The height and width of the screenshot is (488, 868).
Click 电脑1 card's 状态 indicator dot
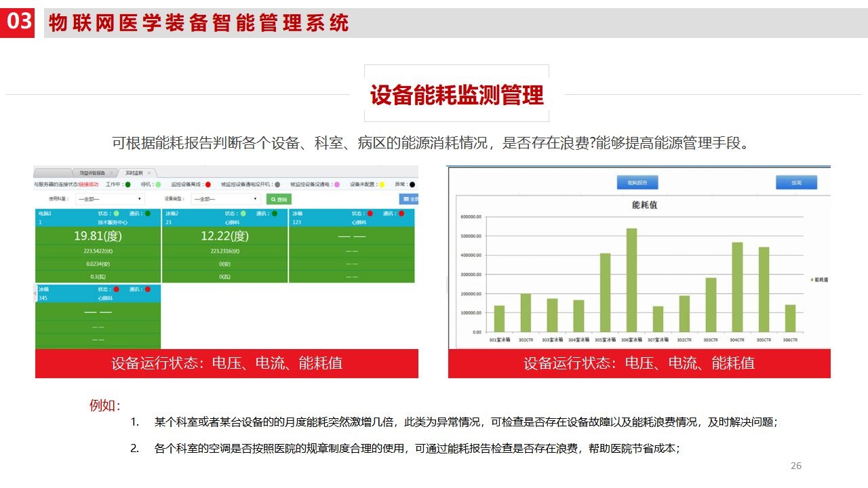tap(116, 213)
